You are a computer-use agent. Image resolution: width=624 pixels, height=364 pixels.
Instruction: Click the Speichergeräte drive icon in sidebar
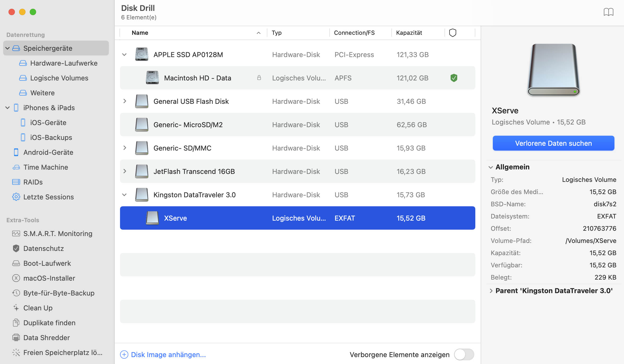16,48
